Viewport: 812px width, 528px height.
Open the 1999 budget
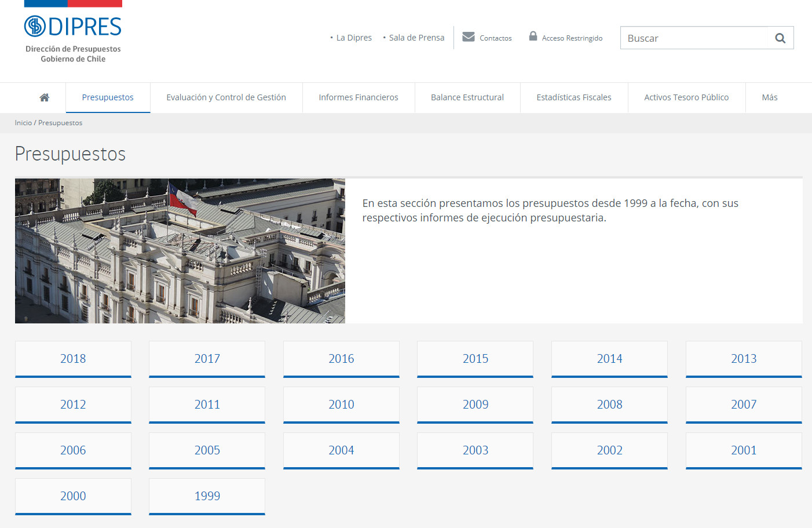click(207, 496)
